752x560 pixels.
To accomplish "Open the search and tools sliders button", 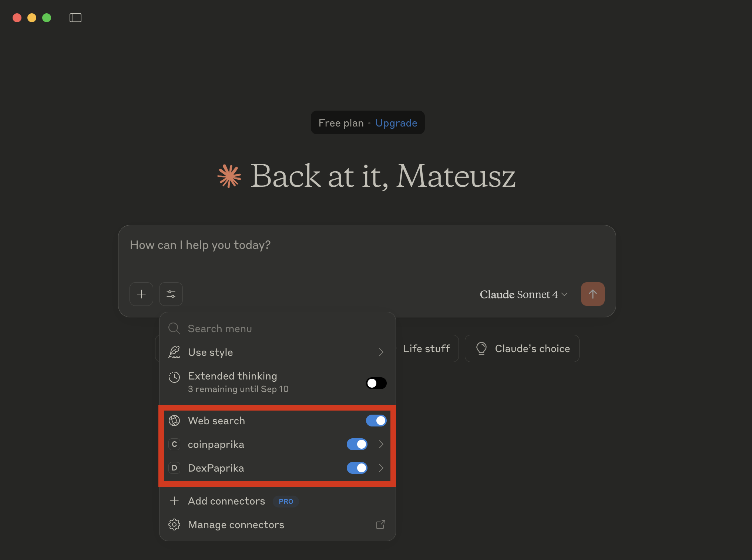I will pos(171,294).
